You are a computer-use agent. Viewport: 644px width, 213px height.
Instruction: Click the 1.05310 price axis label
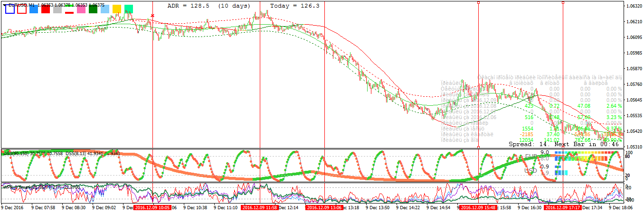coord(635,147)
